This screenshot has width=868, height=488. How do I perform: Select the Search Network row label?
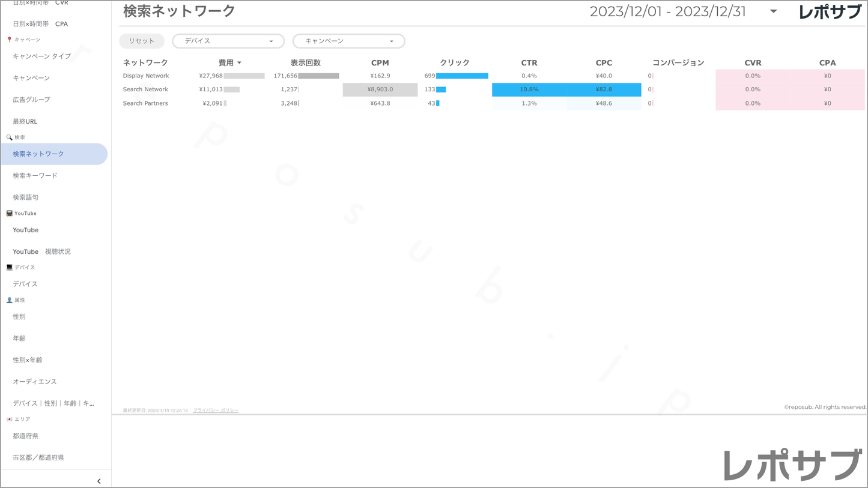pyautogui.click(x=145, y=89)
